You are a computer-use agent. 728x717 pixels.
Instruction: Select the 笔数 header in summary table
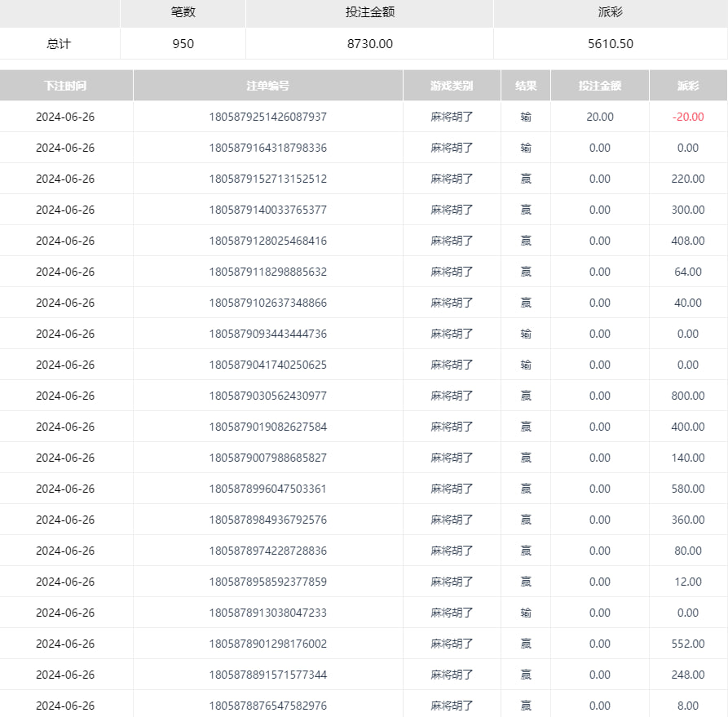(183, 13)
